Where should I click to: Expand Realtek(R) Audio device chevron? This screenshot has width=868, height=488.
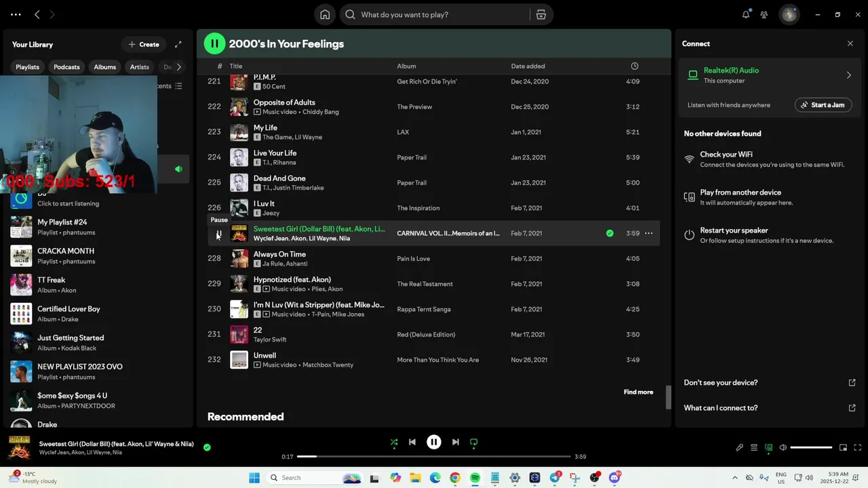coord(848,75)
